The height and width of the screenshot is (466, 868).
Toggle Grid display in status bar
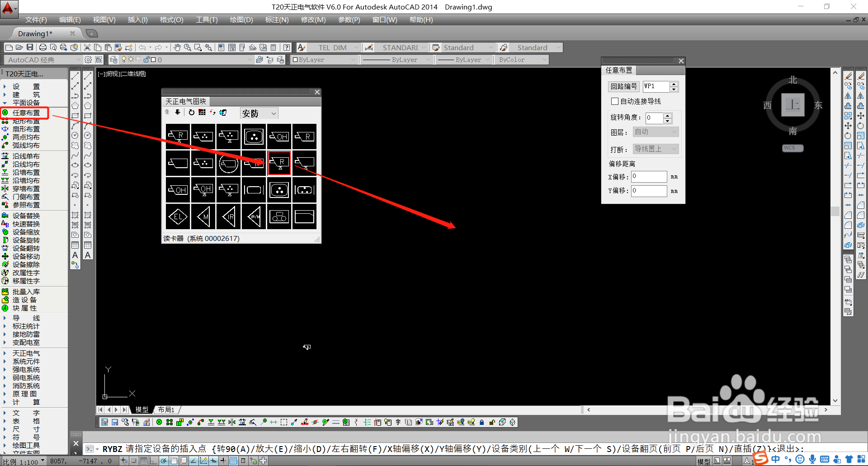click(144, 461)
